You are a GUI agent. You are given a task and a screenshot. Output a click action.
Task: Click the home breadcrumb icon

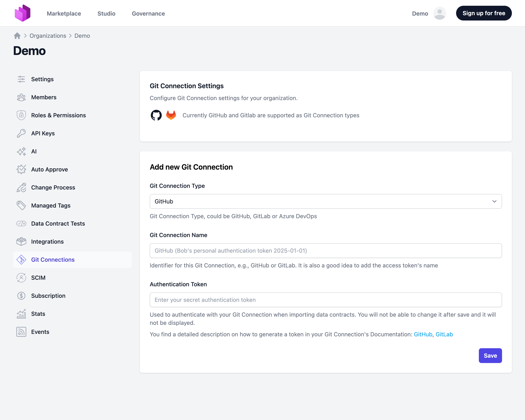pos(17,36)
